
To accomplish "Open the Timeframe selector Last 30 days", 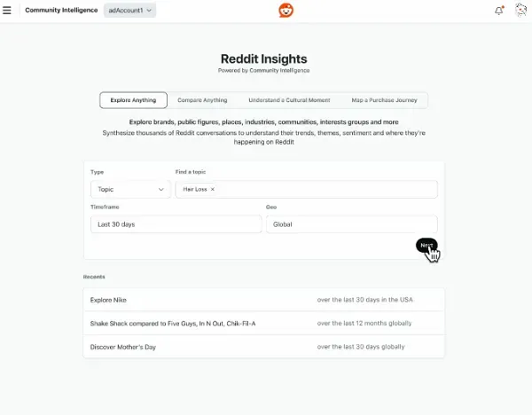I will (175, 224).
